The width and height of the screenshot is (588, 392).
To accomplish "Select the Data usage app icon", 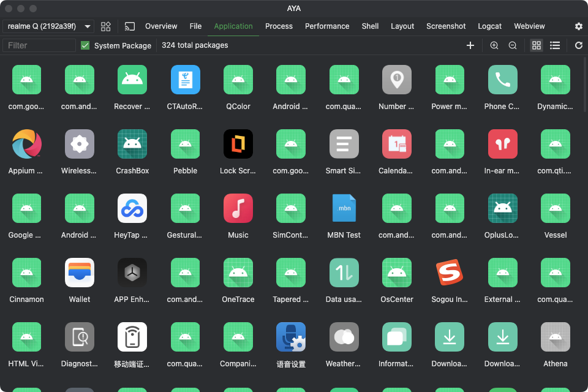I will click(344, 273).
